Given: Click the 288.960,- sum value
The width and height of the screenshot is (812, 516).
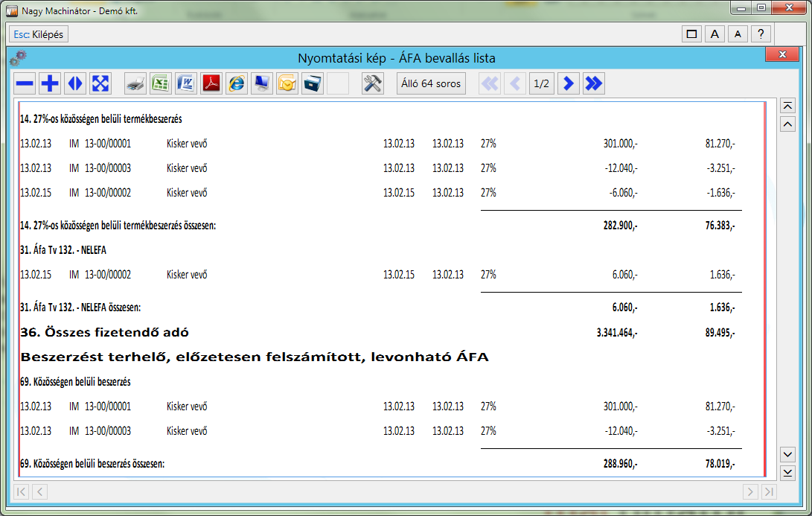Looking at the screenshot, I should (x=621, y=464).
